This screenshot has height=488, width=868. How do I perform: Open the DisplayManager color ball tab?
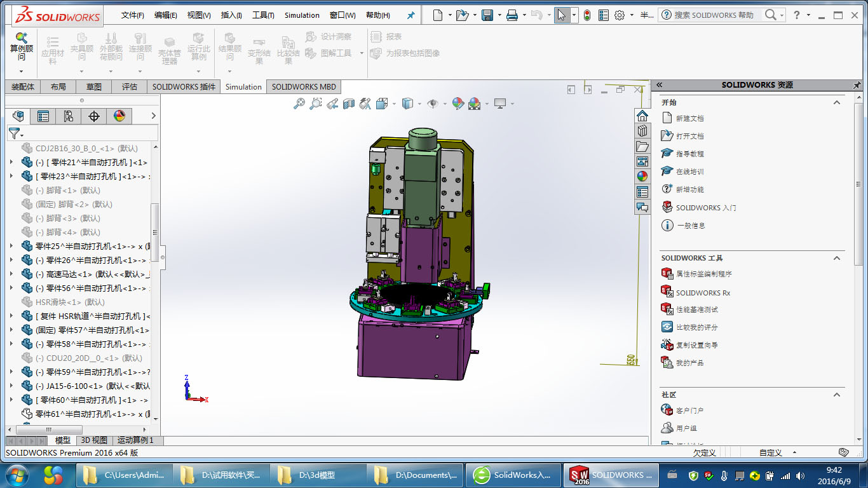click(x=119, y=116)
